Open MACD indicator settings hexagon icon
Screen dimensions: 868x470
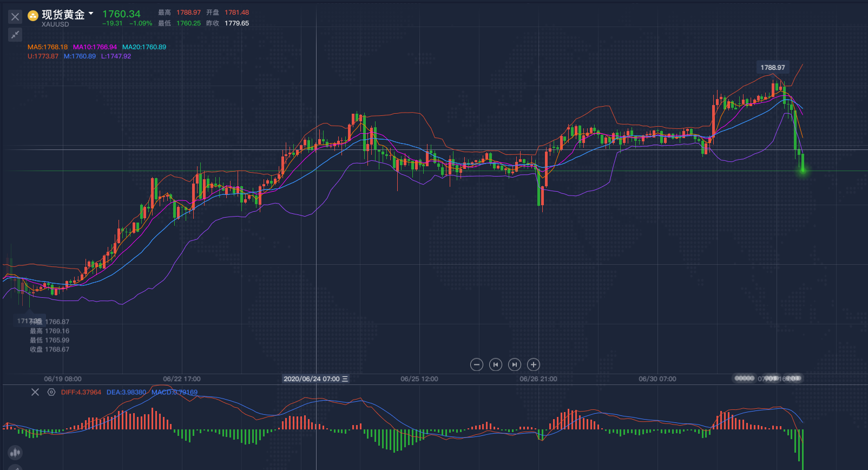(x=51, y=392)
